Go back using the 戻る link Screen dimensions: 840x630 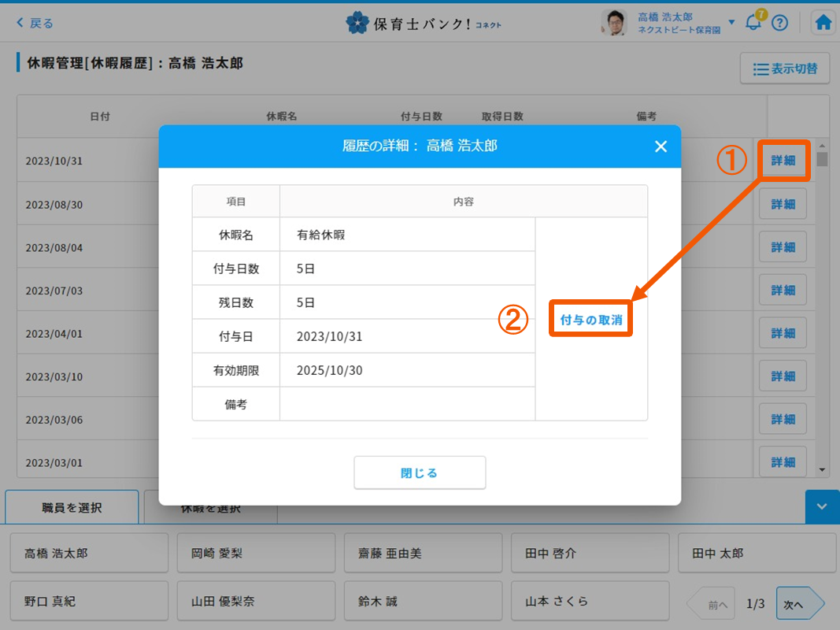pyautogui.click(x=35, y=23)
